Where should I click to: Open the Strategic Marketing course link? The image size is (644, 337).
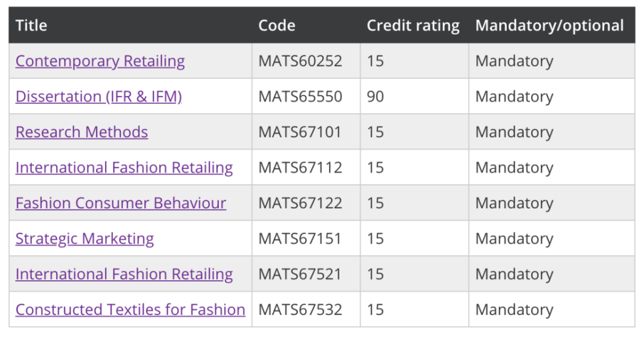(84, 238)
